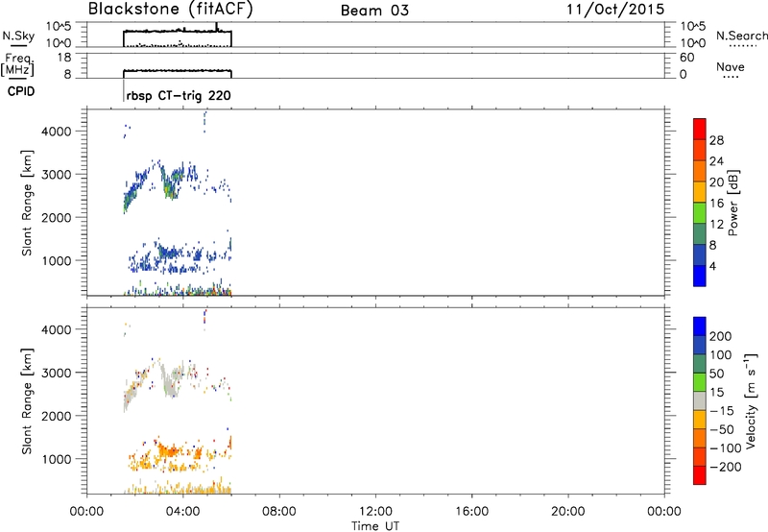Click the noise spike in the N.Sky panel

[217, 27]
